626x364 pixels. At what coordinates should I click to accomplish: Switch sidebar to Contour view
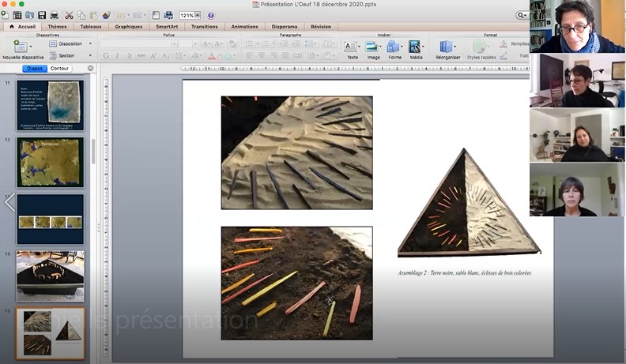pyautogui.click(x=60, y=69)
